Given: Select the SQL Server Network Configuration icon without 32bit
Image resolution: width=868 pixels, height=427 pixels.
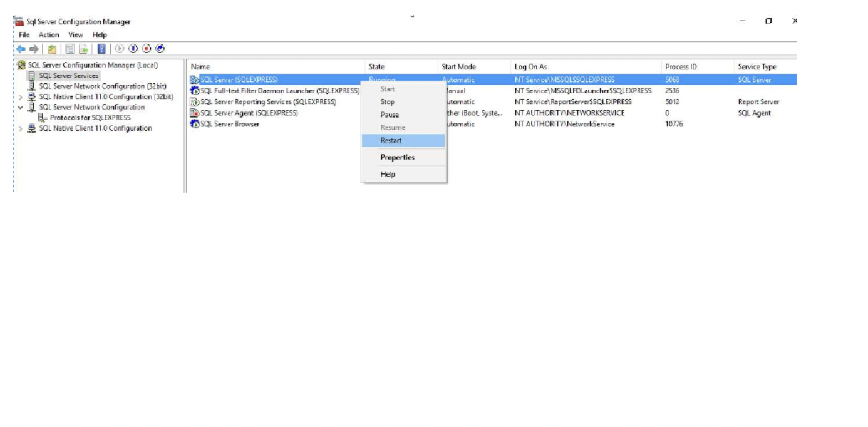Looking at the screenshot, I should pyautogui.click(x=32, y=107).
